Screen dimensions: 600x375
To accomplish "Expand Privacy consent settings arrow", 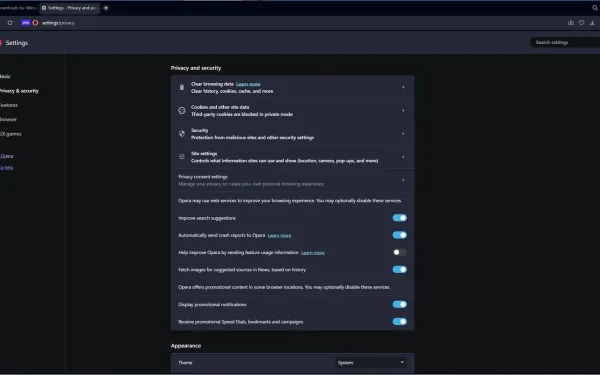I will click(x=403, y=180).
